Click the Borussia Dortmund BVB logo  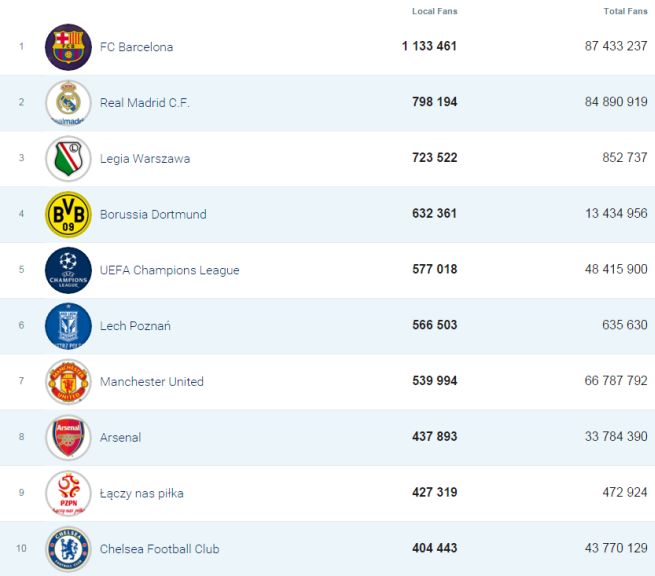68,214
